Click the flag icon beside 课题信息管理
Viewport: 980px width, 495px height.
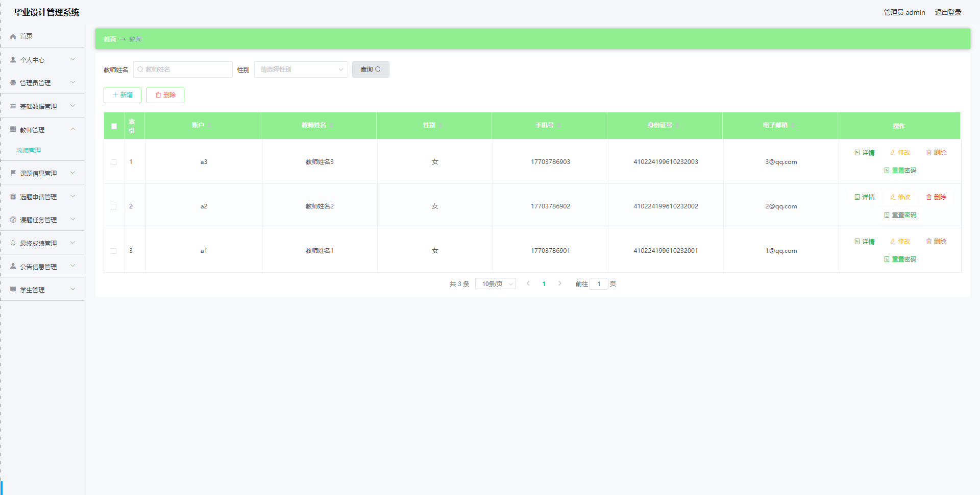click(13, 173)
